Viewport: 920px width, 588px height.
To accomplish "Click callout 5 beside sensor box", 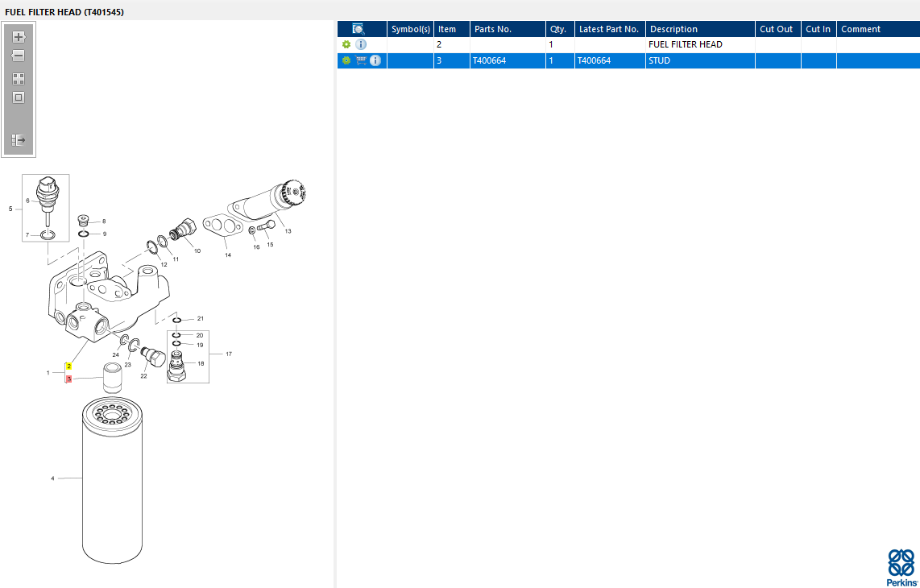I will 10,209.
